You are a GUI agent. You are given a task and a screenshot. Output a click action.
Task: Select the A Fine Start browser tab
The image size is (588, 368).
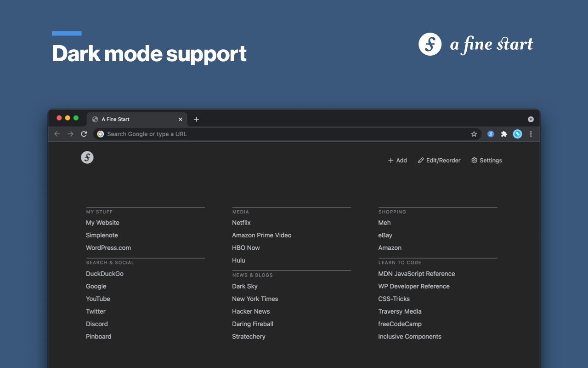pyautogui.click(x=137, y=119)
